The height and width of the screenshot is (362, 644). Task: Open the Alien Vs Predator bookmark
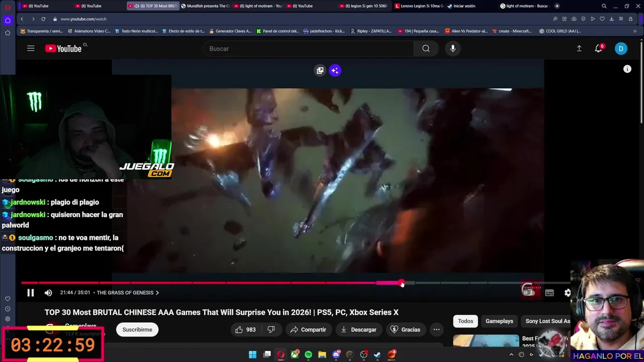click(466, 31)
